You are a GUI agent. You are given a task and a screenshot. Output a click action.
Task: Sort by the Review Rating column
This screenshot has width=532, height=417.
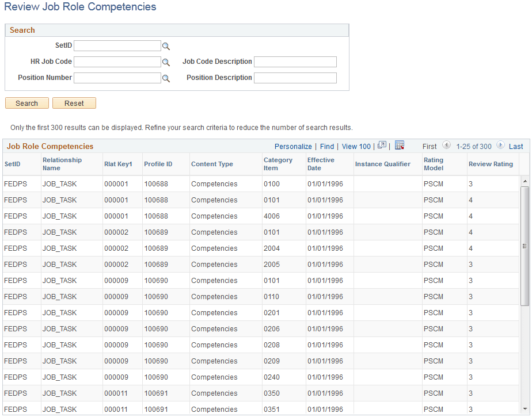point(491,164)
